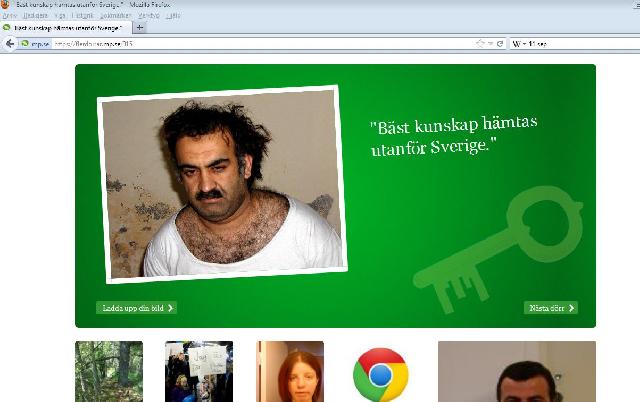The width and height of the screenshot is (640, 402).
Task: Click the browser back arrow button
Action: point(10,44)
